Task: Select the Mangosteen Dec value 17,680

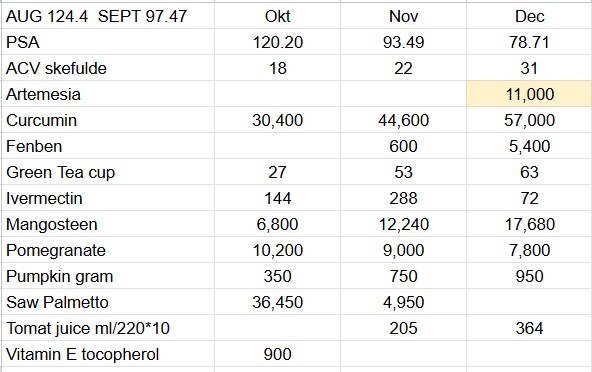Action: 529,224
